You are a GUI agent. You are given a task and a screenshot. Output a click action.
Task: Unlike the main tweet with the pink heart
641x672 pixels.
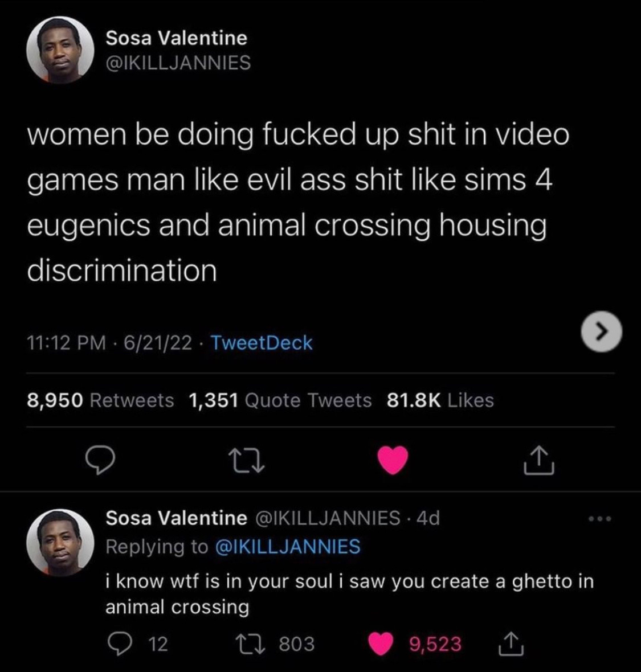(x=393, y=460)
